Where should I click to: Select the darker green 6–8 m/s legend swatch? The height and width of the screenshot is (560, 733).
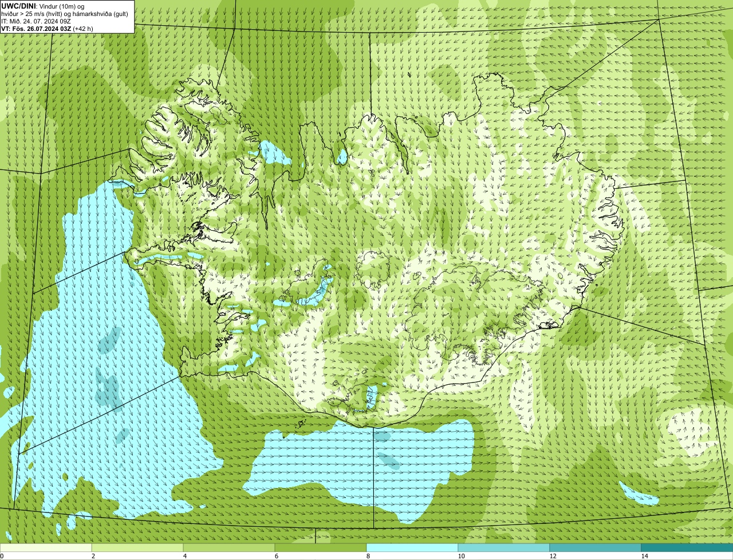321,547
